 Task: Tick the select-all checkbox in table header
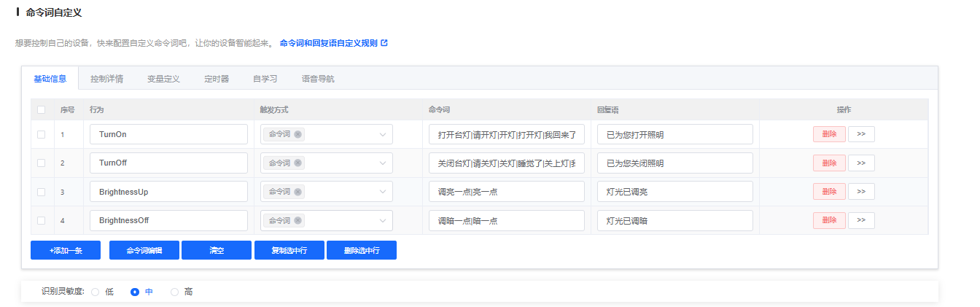42,109
